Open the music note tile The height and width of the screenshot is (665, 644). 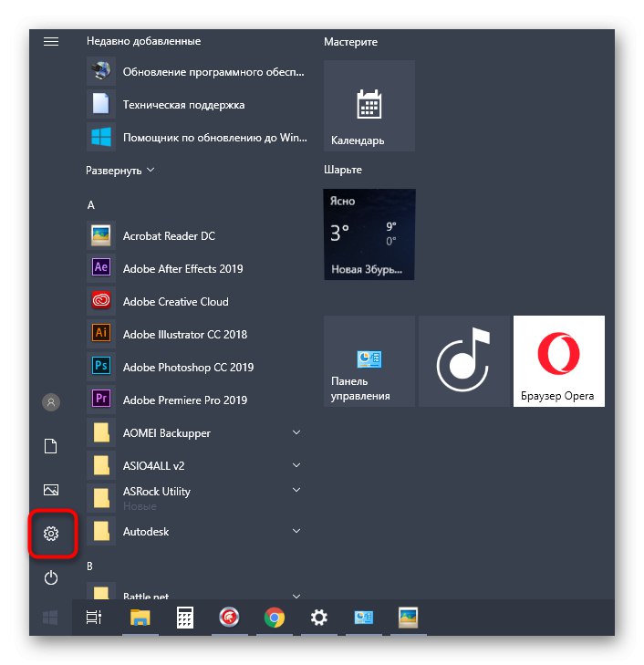point(464,361)
